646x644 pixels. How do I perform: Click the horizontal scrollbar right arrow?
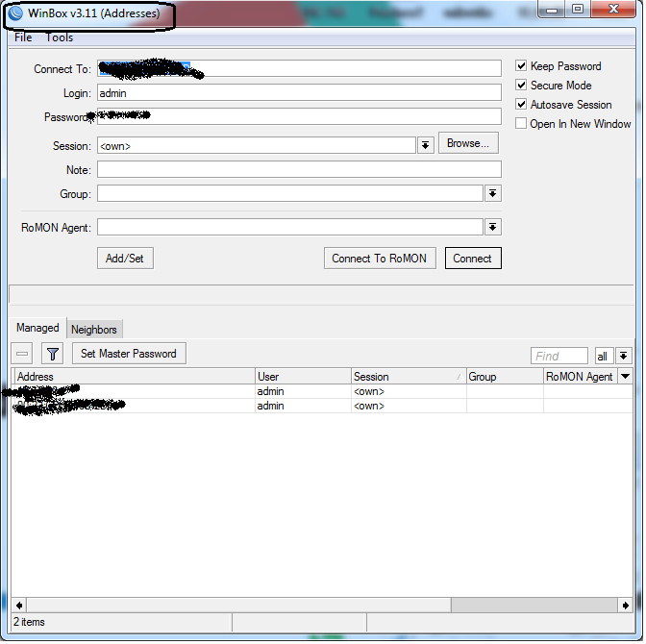(x=626, y=607)
